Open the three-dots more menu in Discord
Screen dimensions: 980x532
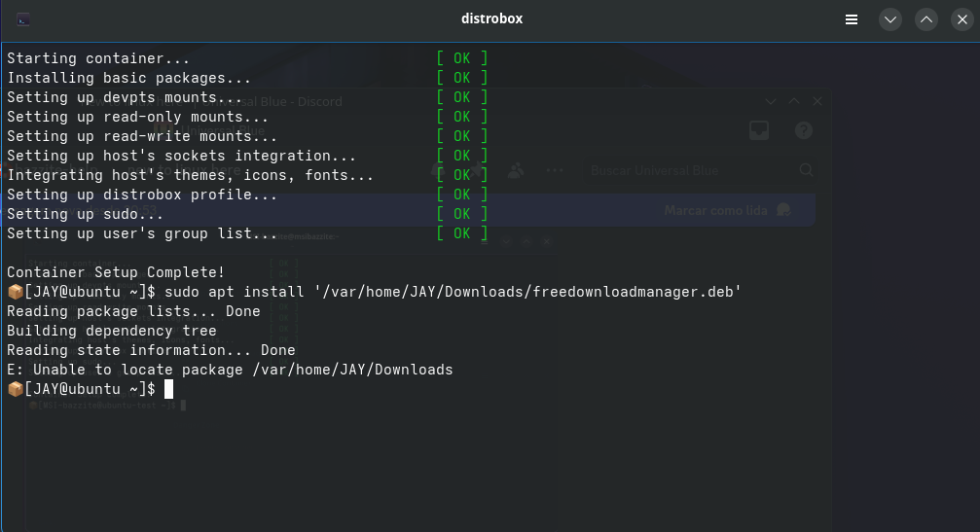click(x=555, y=170)
